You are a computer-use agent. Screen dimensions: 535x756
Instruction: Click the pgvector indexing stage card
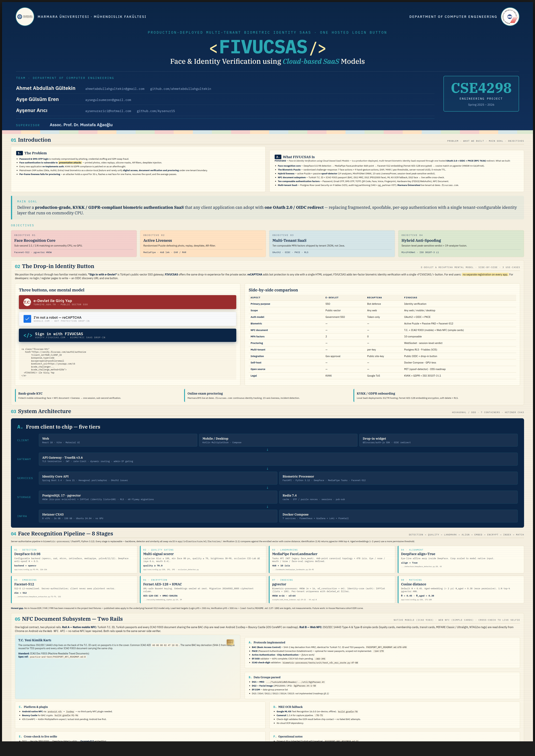click(332, 589)
